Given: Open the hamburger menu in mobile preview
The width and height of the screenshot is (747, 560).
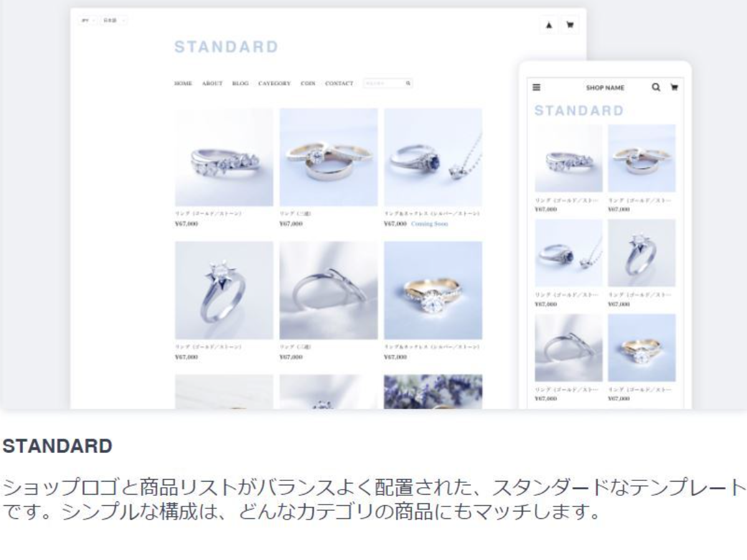Looking at the screenshot, I should 536,88.
